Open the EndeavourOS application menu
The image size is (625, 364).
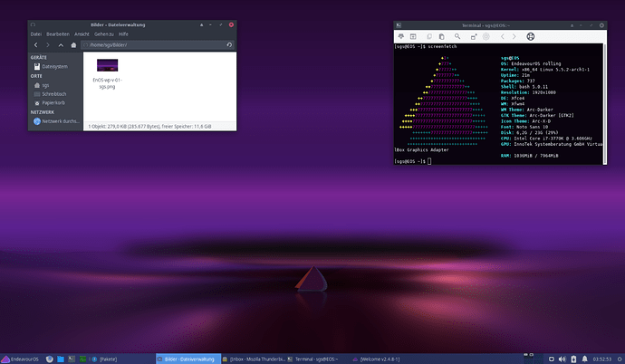click(20, 359)
